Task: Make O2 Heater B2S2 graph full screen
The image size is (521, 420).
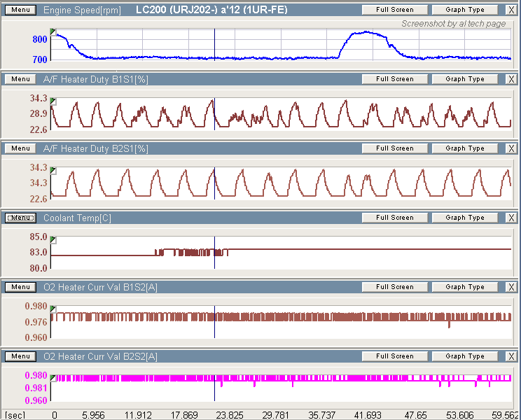Action: click(394, 356)
